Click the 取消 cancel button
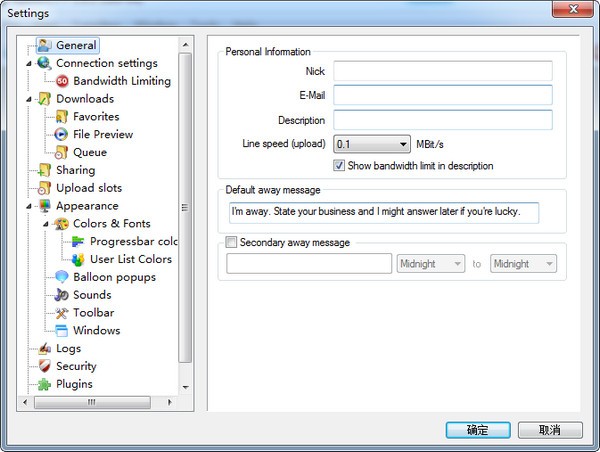The image size is (600, 452). click(x=550, y=430)
